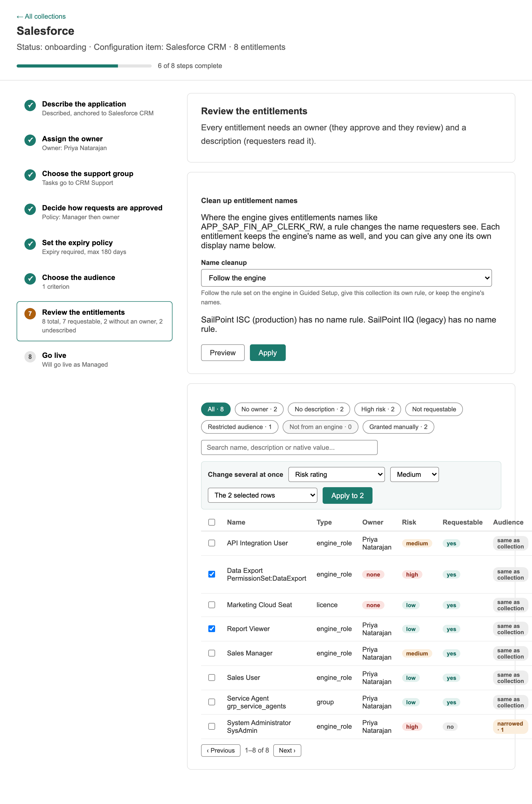Select the Sales User row checkbox

[212, 678]
